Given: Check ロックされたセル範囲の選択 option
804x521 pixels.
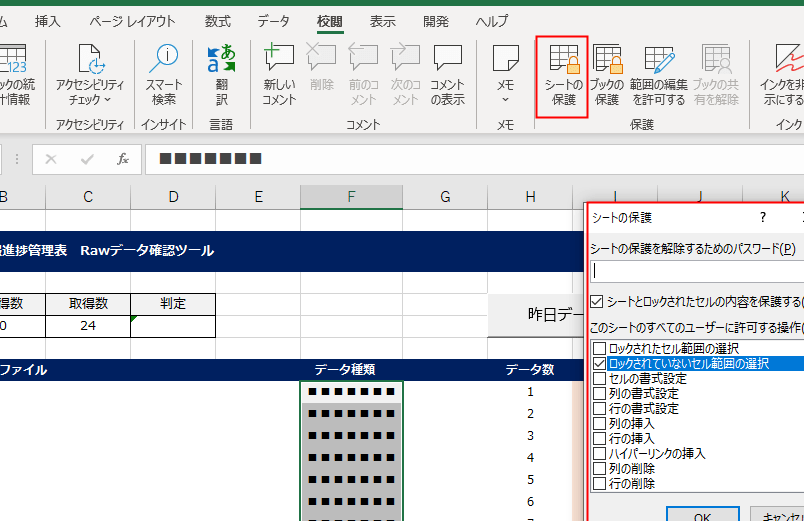Looking at the screenshot, I should pyautogui.click(x=599, y=349).
